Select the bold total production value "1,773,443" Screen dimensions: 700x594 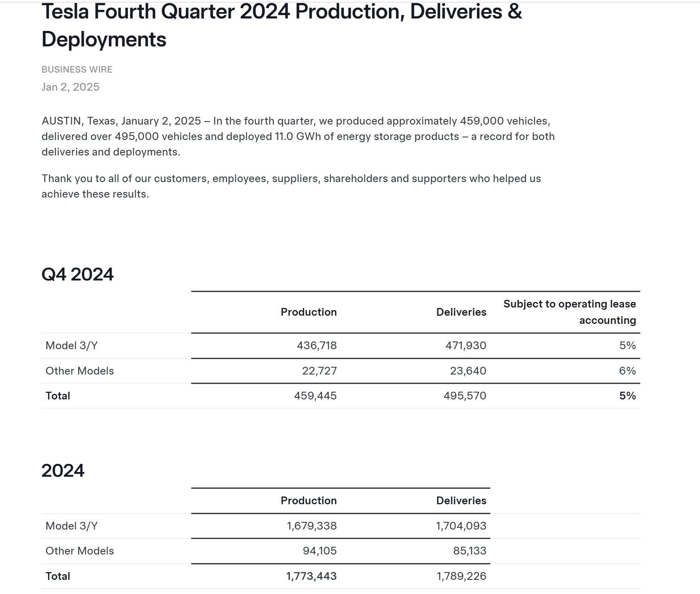312,576
